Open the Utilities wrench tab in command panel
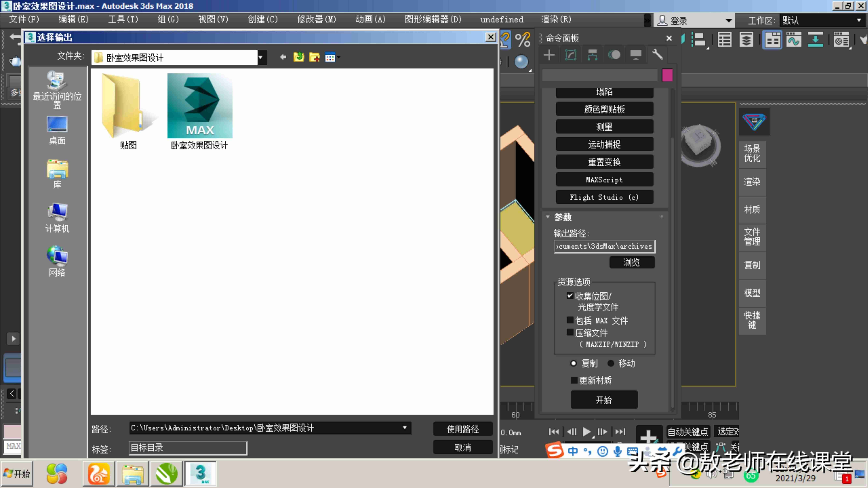 tap(657, 54)
